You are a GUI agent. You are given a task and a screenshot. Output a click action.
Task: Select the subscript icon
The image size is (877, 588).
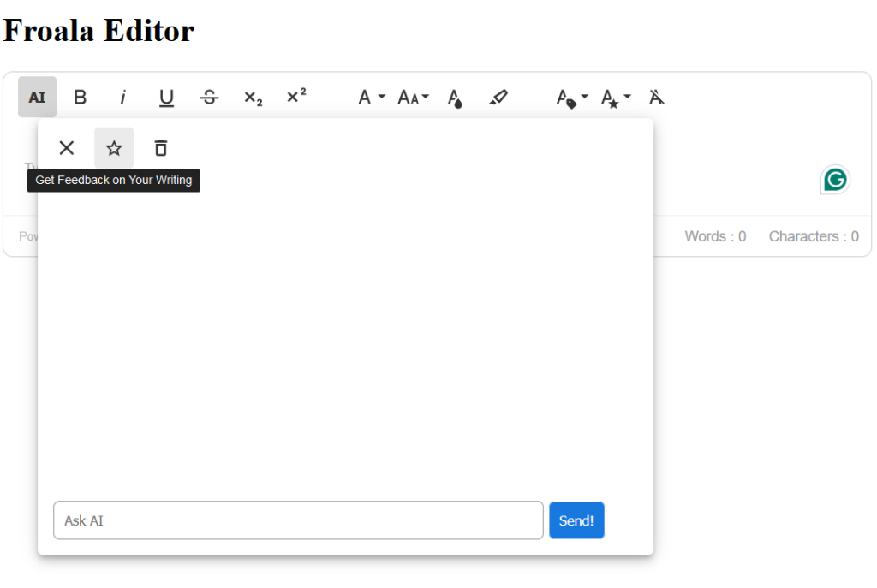[x=253, y=98]
